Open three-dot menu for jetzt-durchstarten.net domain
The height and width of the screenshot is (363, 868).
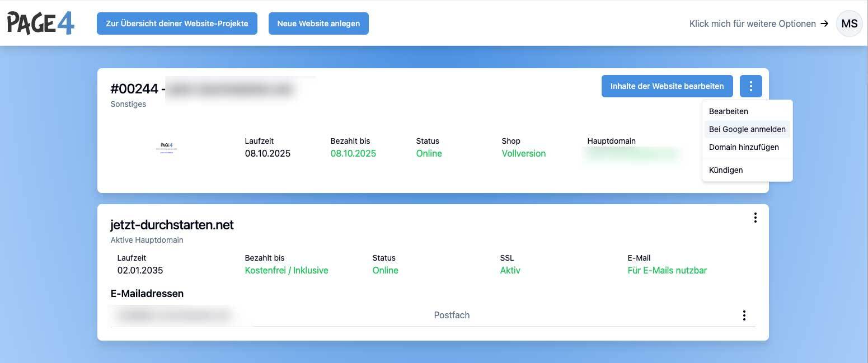[755, 218]
